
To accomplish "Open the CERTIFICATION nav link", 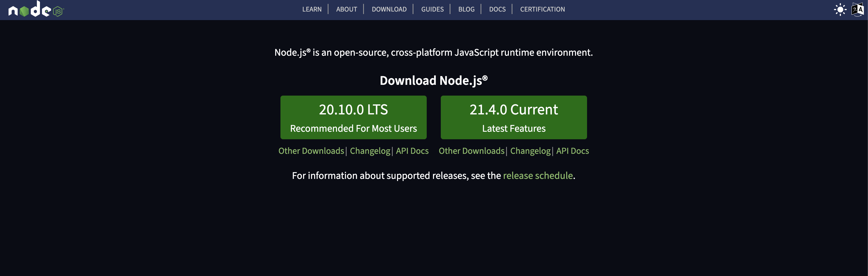I will 542,10.
